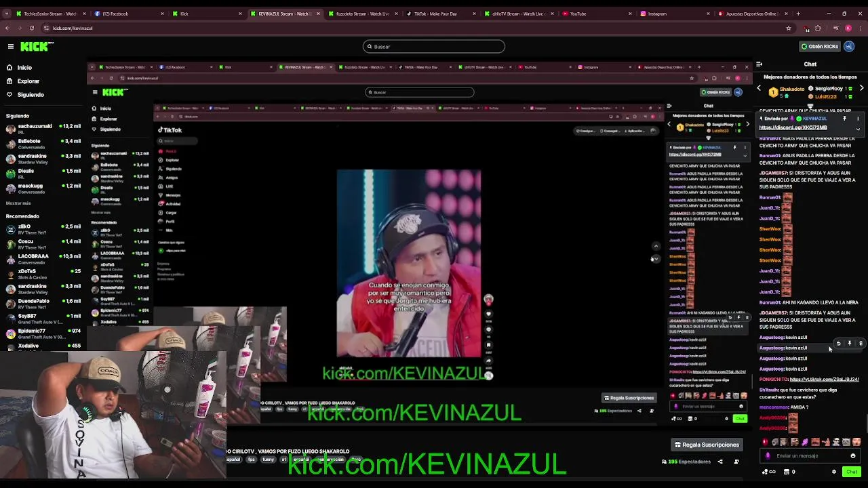868x488 pixels.
Task: Open the browser extensions puzzle icon
Action: coord(818,28)
